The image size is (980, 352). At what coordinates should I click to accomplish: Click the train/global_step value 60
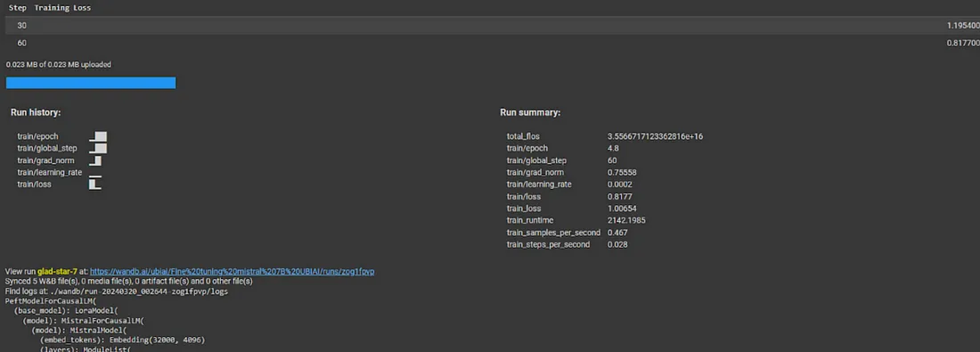pyautogui.click(x=613, y=160)
